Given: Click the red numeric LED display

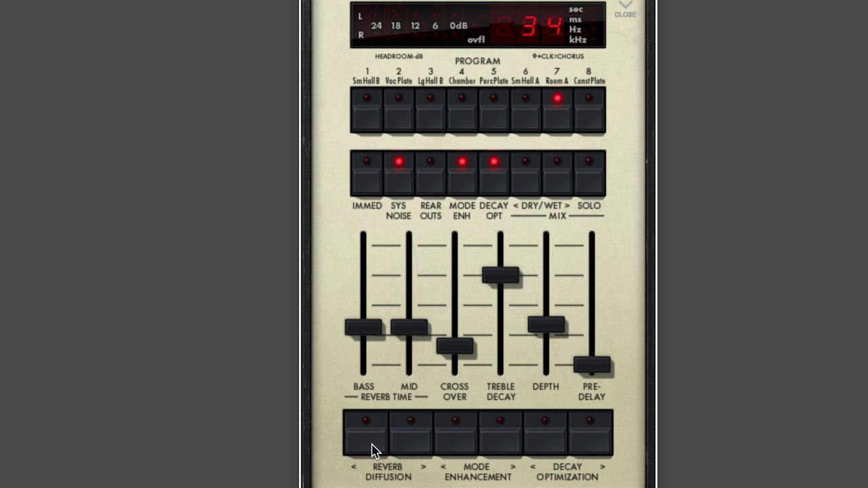Looking at the screenshot, I should [529, 26].
